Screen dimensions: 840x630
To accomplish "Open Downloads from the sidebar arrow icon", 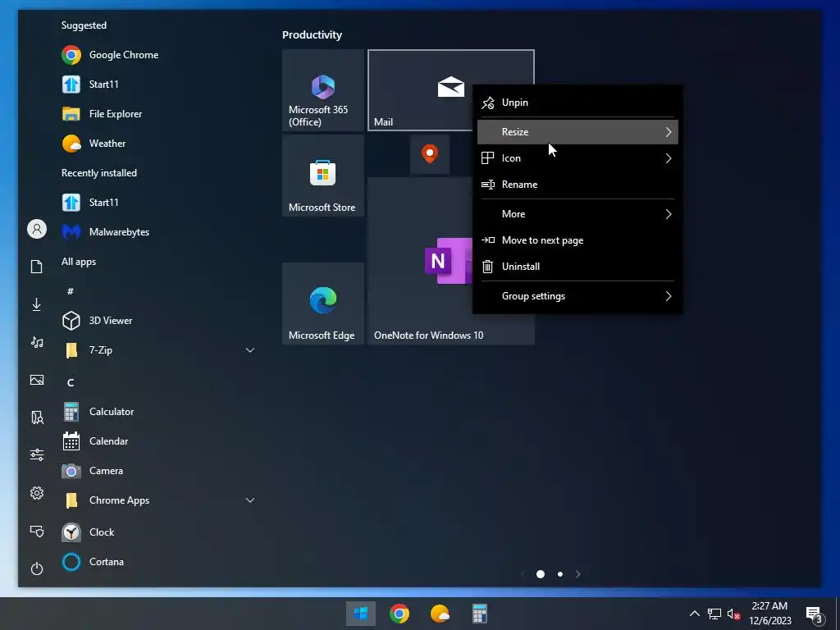I will point(36,304).
